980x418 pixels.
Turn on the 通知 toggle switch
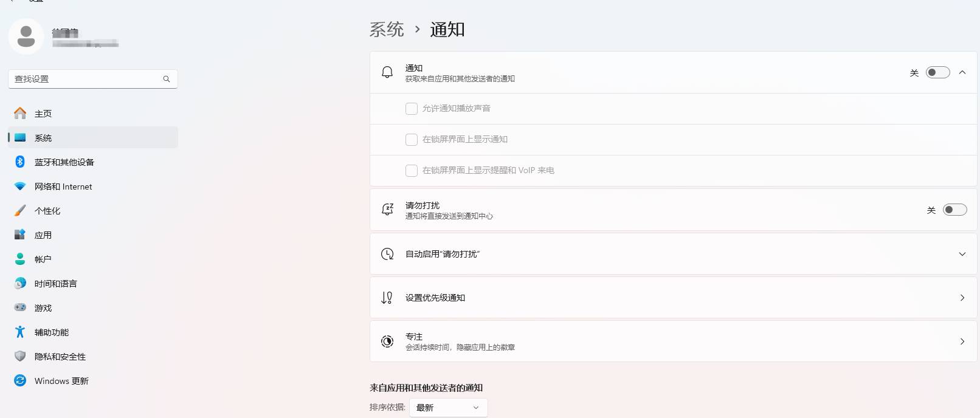[x=937, y=72]
